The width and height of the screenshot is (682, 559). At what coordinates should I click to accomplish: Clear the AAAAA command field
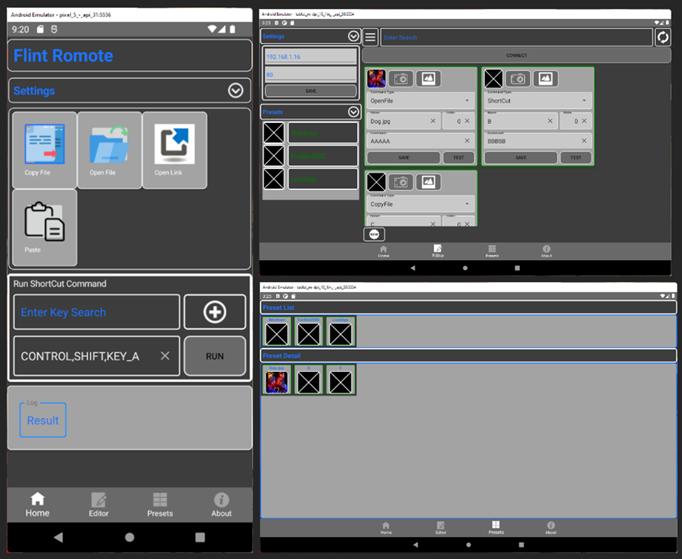467,141
